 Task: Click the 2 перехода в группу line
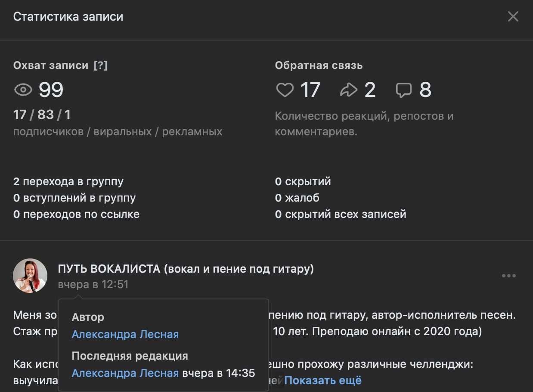(x=68, y=181)
